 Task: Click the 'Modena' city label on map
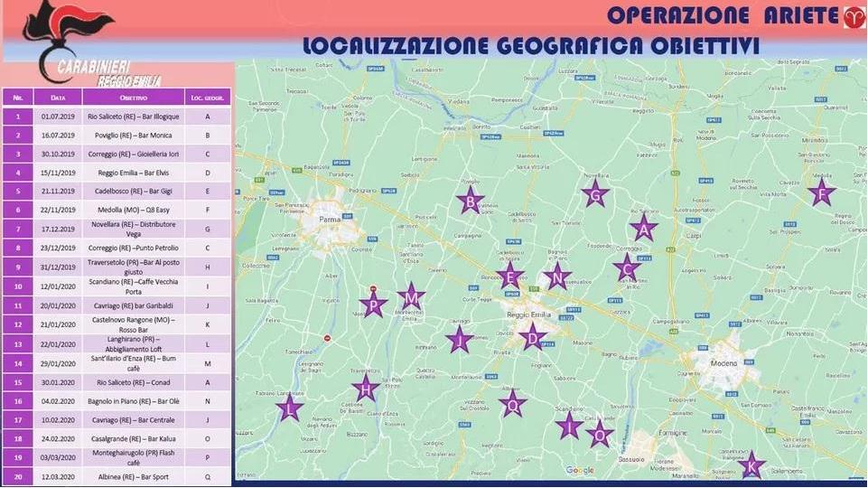(724, 363)
